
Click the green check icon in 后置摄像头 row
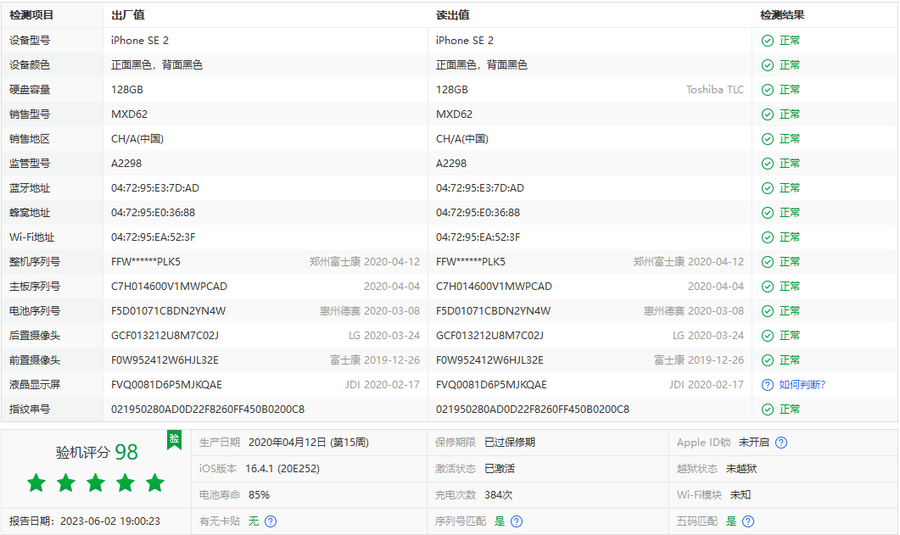pyautogui.click(x=767, y=336)
